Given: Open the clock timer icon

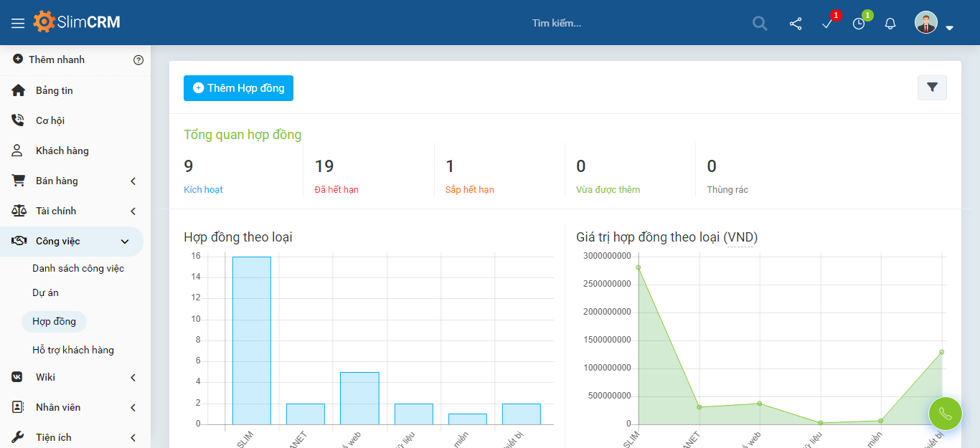Looking at the screenshot, I should pyautogui.click(x=859, y=24).
